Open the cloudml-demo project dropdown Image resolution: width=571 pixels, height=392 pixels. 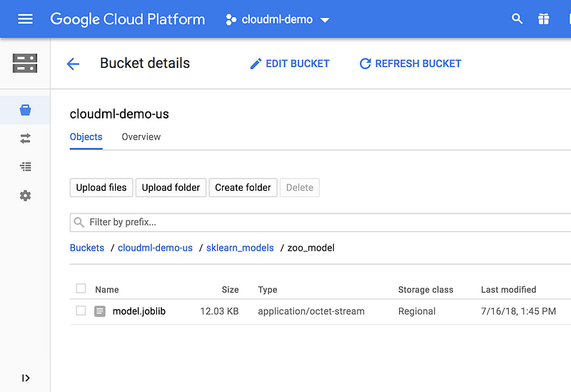pos(278,19)
